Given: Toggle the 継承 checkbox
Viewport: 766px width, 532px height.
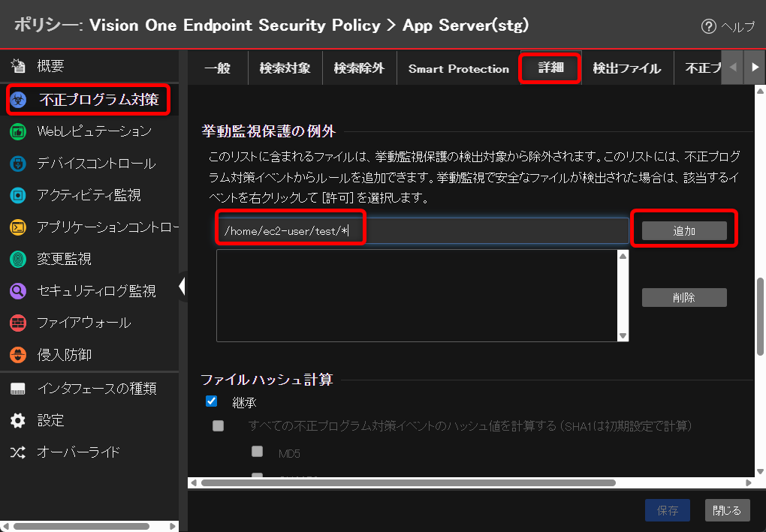Looking at the screenshot, I should (x=212, y=401).
